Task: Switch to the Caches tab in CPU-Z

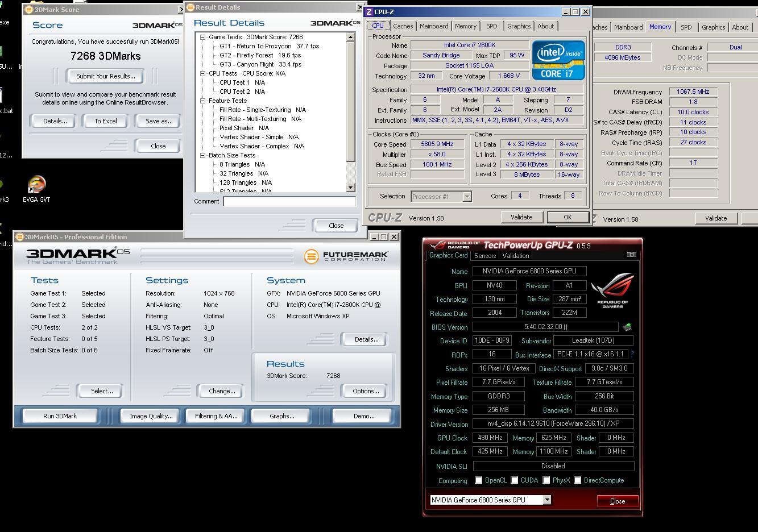Action: tap(403, 26)
